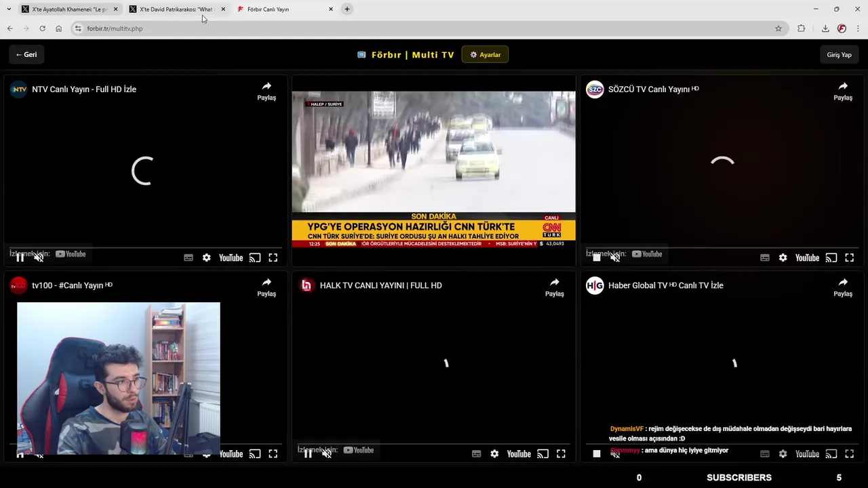Unmute the SÖZCÜ TV player
The width and height of the screenshot is (868, 488).
[615, 258]
